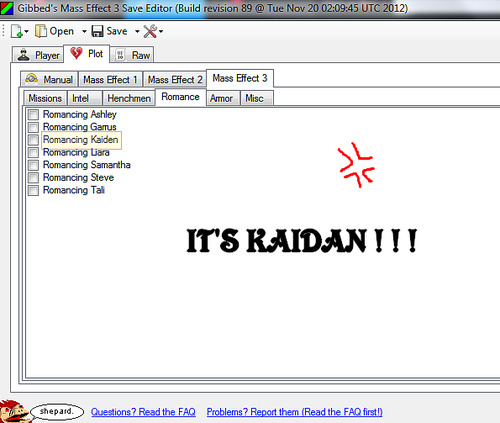Switch to the Misc tab

pos(257,98)
